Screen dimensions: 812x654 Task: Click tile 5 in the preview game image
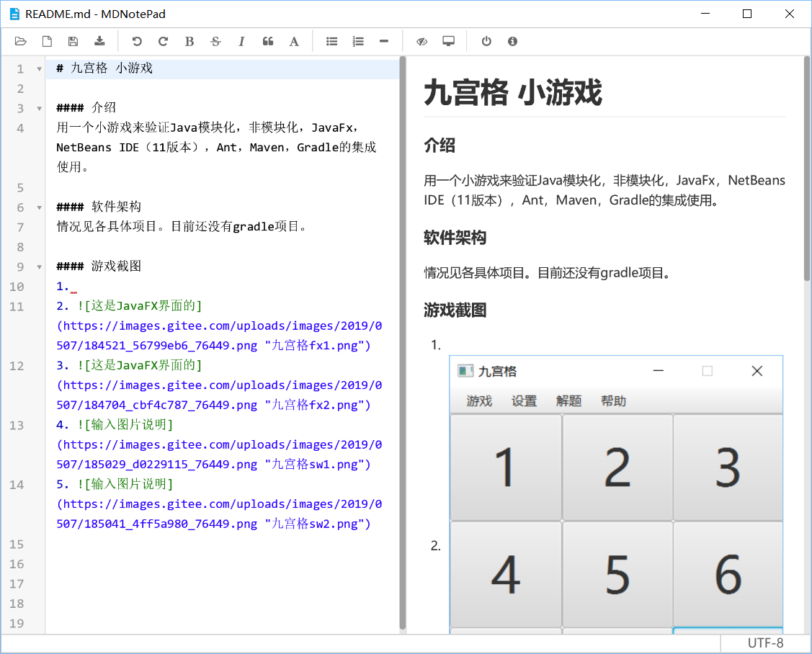coord(617,574)
